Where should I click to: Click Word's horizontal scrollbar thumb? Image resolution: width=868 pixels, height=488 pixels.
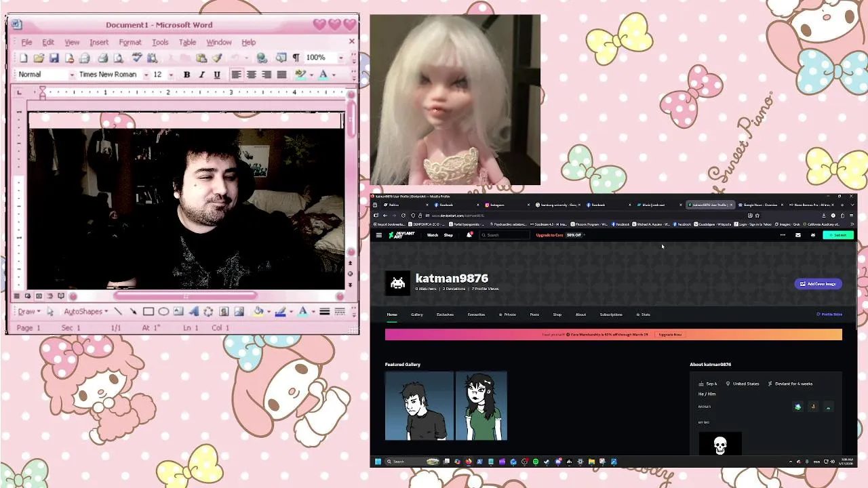coord(186,296)
